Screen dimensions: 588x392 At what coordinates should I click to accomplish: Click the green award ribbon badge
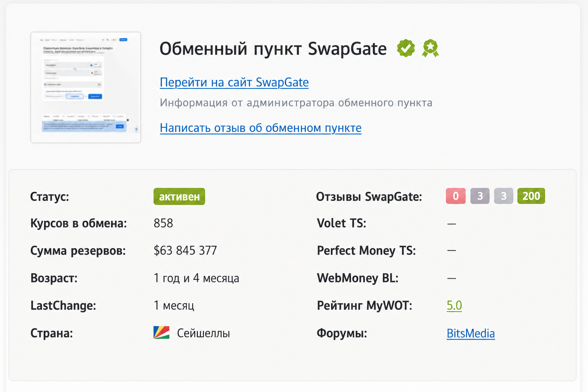(430, 48)
